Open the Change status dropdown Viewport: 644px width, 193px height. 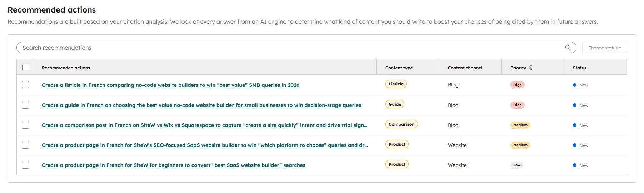tap(604, 48)
